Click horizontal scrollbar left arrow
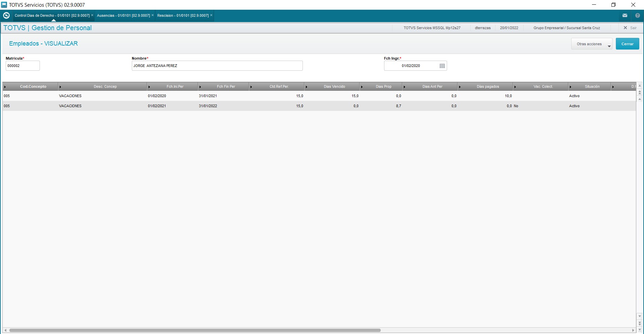The width and height of the screenshot is (644, 334). click(x=5, y=330)
